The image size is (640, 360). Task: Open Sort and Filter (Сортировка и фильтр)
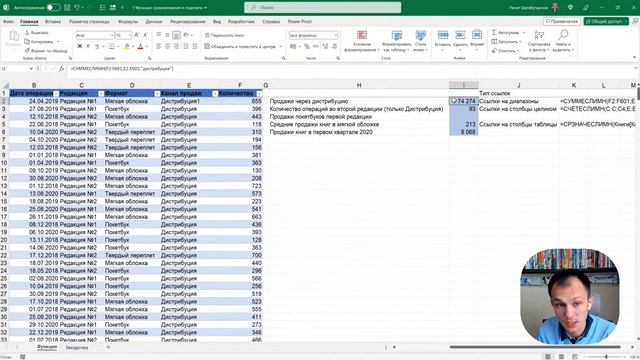[x=539, y=41]
